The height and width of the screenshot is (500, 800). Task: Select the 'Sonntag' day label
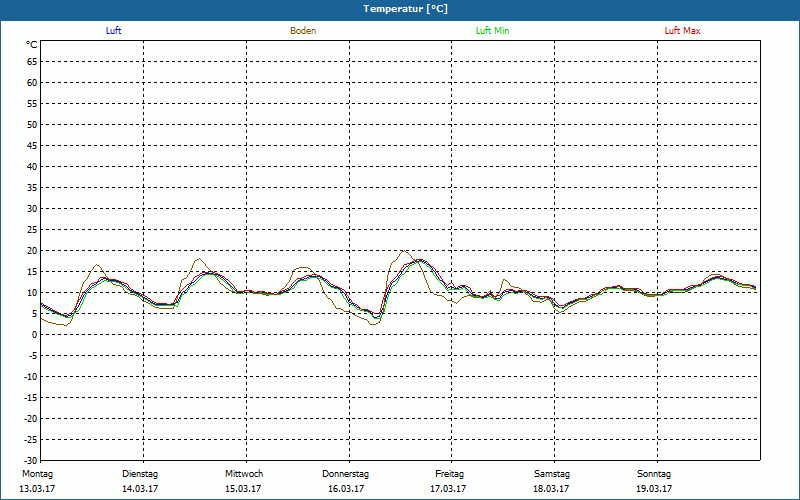(654, 474)
